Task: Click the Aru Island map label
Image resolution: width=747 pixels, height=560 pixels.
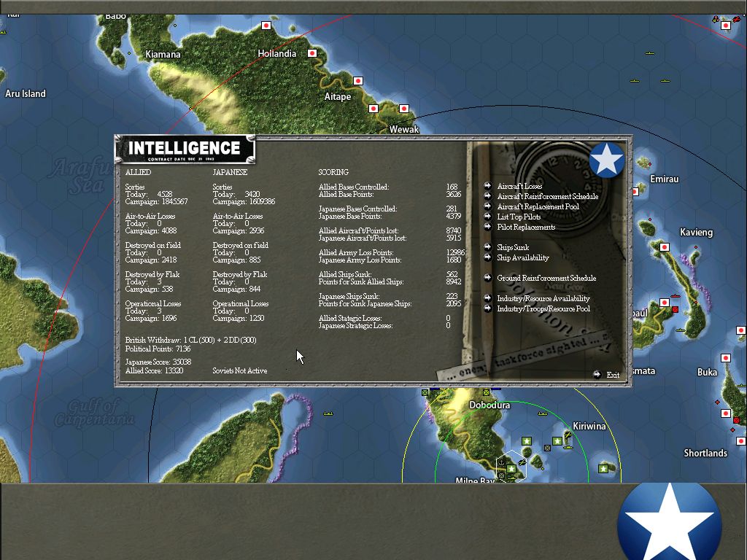Action: (26, 94)
